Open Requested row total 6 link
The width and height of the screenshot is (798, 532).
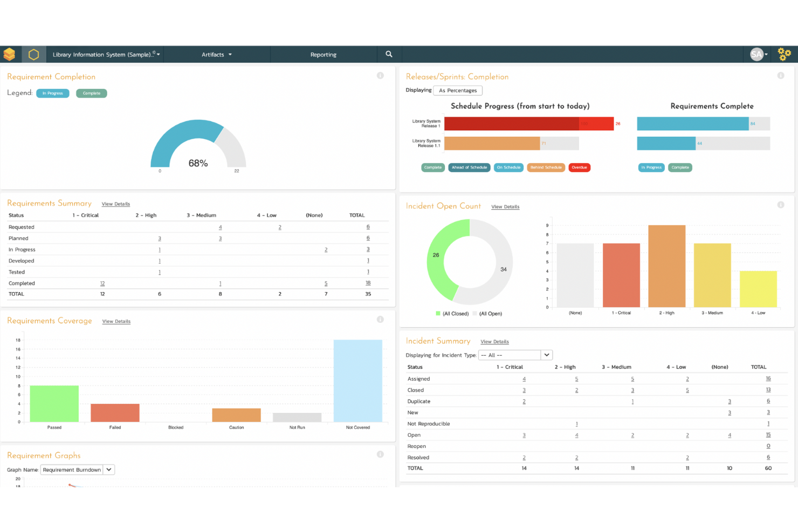[368, 227]
